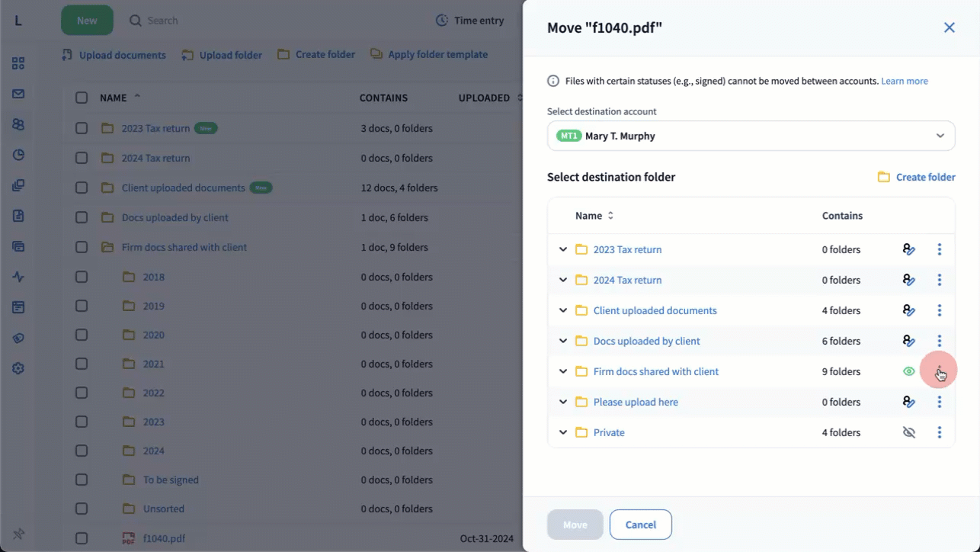This screenshot has width=980, height=552.
Task: Expand the Client uploaded documents folder chevron
Action: point(563,310)
